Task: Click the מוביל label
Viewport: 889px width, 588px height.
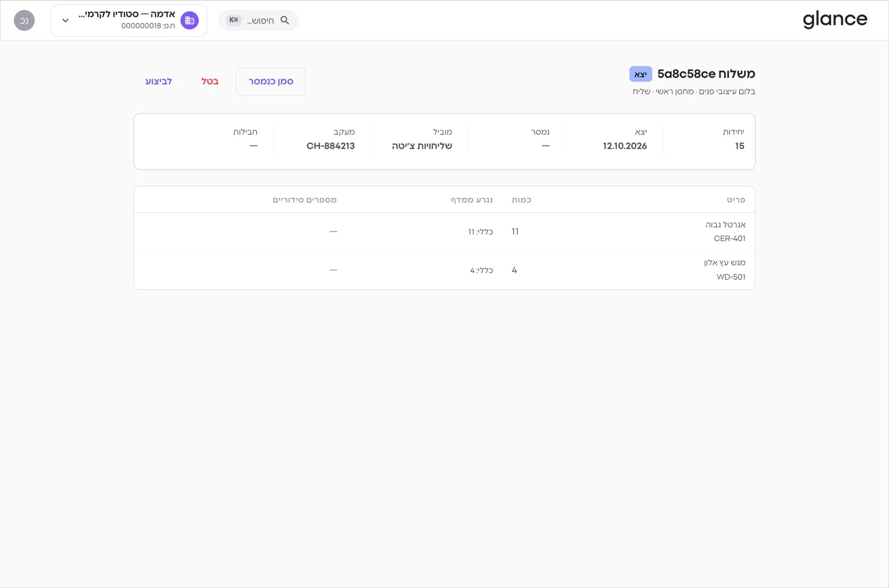Action: point(443,132)
